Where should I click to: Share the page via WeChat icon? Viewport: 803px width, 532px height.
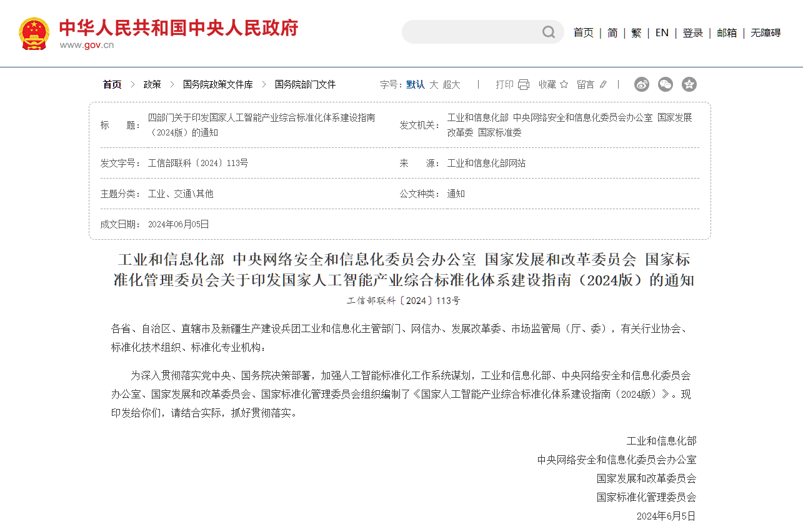(x=666, y=84)
